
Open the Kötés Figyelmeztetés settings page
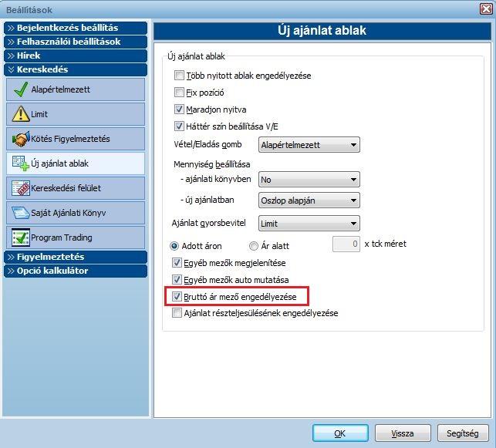(76, 139)
